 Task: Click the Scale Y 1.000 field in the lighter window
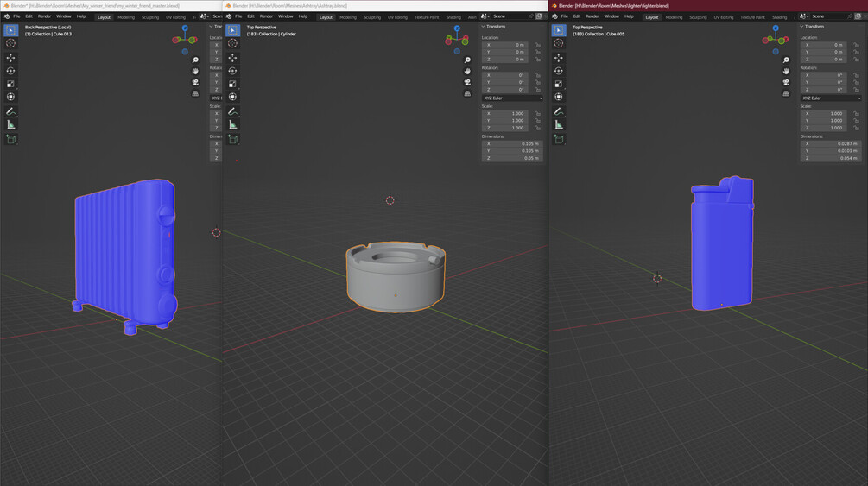point(826,121)
